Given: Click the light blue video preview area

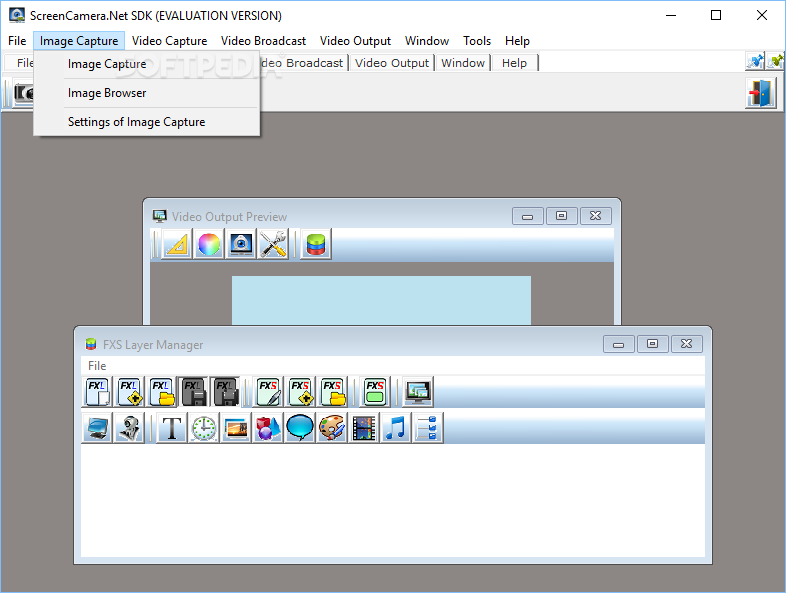Looking at the screenshot, I should [381, 300].
